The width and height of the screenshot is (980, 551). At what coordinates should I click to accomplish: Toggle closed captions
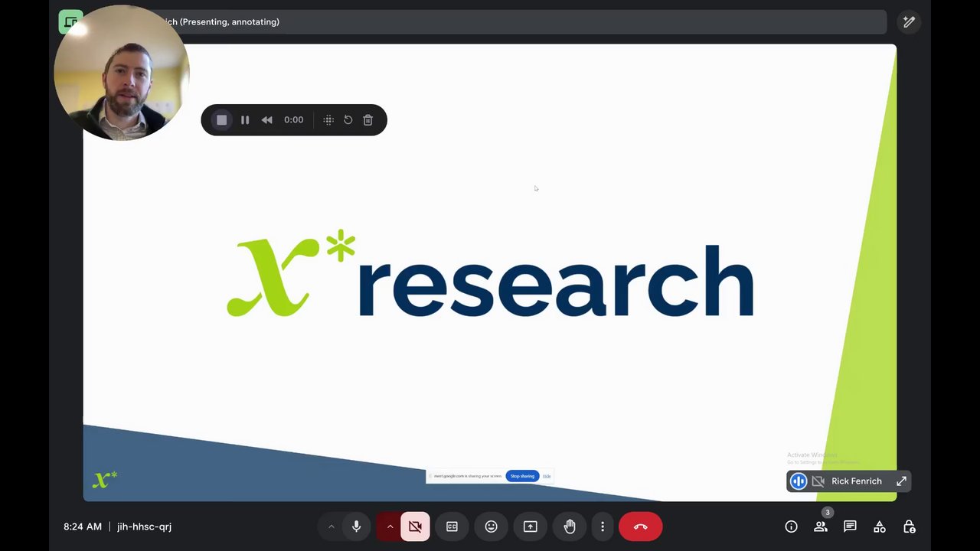tap(452, 527)
